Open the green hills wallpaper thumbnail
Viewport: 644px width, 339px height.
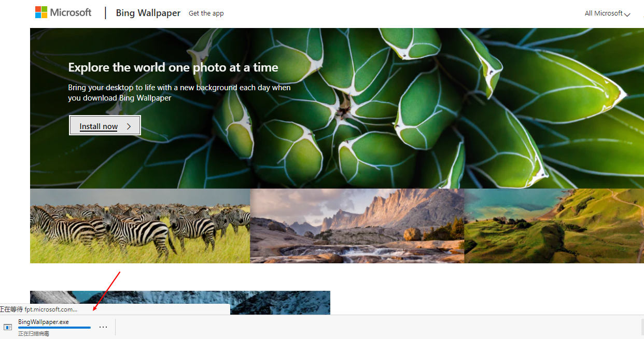554,226
